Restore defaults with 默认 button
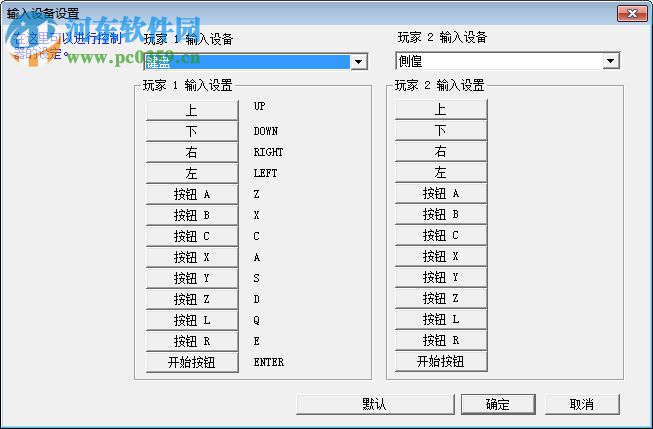Image resolution: width=653 pixels, height=429 pixels. click(x=375, y=404)
